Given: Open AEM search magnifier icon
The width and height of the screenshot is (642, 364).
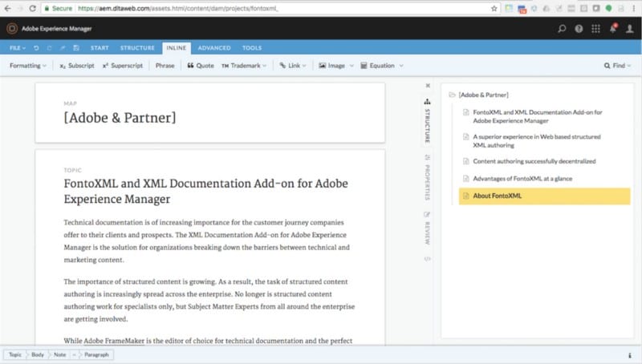Looking at the screenshot, I should (x=562, y=28).
